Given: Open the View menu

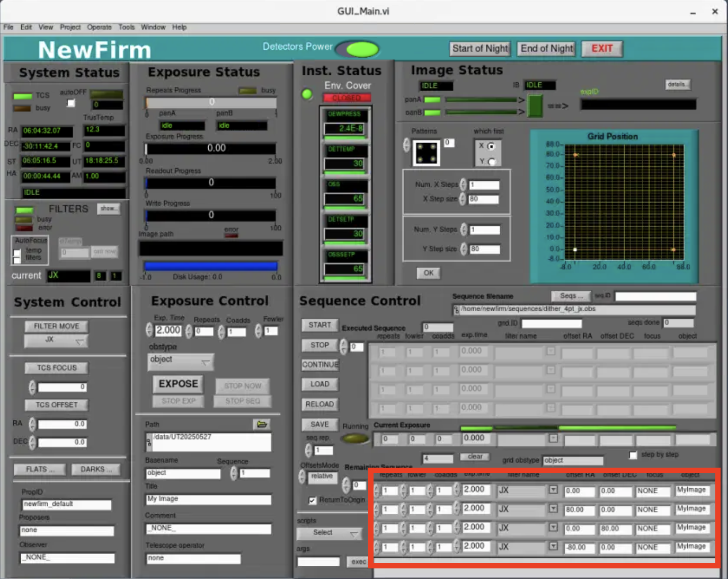Looking at the screenshot, I should coord(46,27).
